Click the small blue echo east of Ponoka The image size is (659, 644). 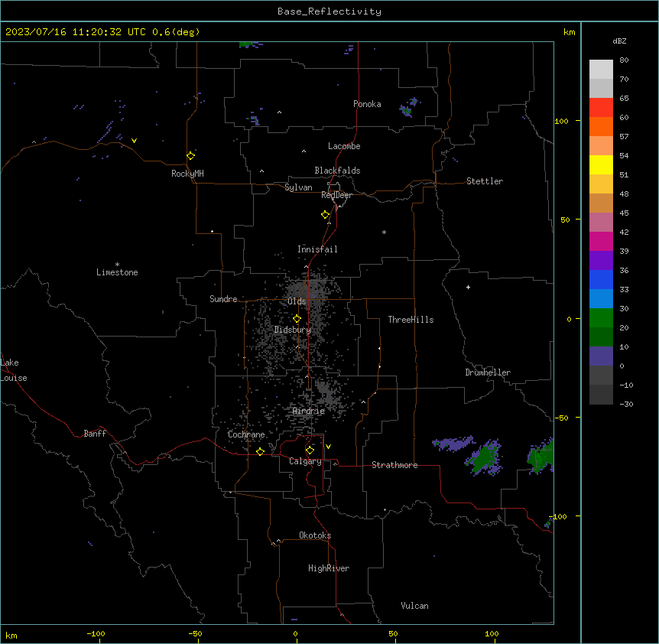tap(409, 107)
